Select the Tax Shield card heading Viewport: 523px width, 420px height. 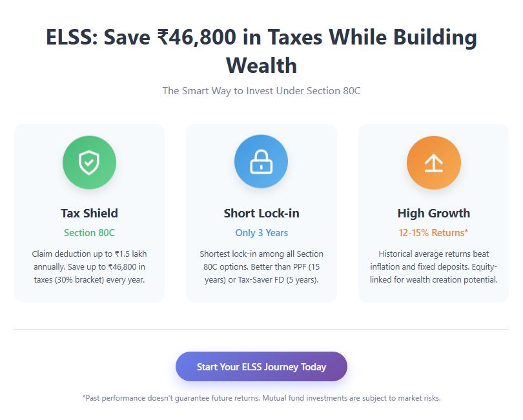click(x=89, y=213)
